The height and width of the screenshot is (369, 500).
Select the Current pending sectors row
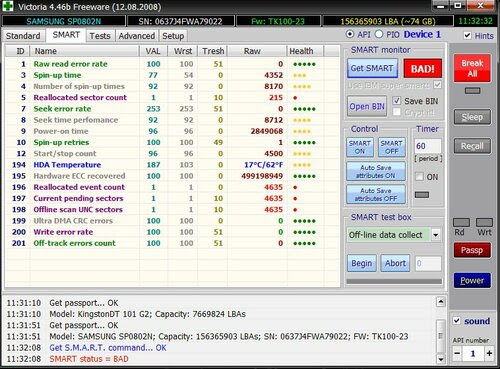click(x=173, y=198)
